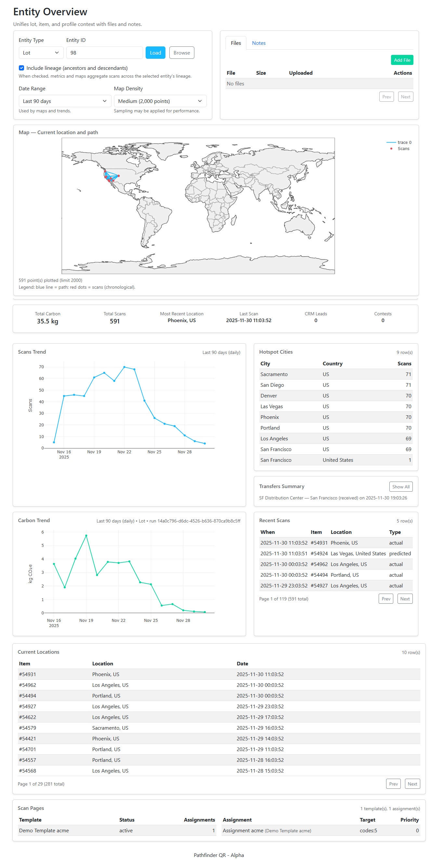The image size is (443, 868).
Task: Click item #54701 in Current Locations
Action: [x=27, y=750]
